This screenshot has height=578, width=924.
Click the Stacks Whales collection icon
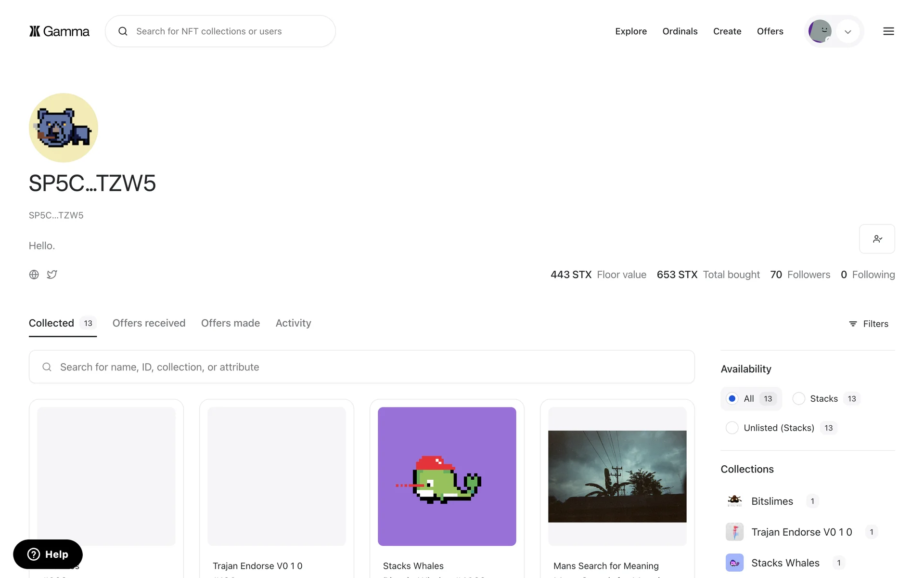pyautogui.click(x=734, y=563)
